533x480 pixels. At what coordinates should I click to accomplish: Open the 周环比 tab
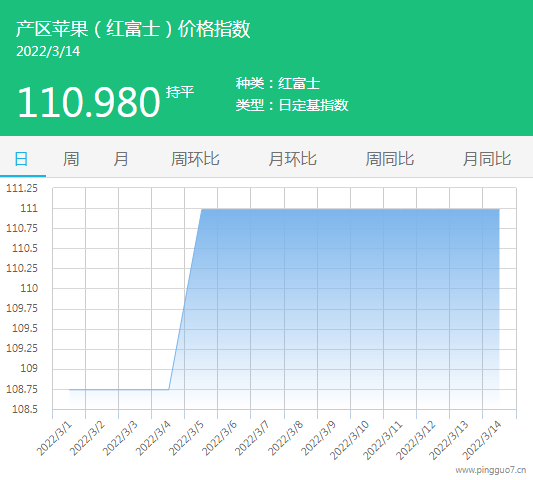pos(195,159)
